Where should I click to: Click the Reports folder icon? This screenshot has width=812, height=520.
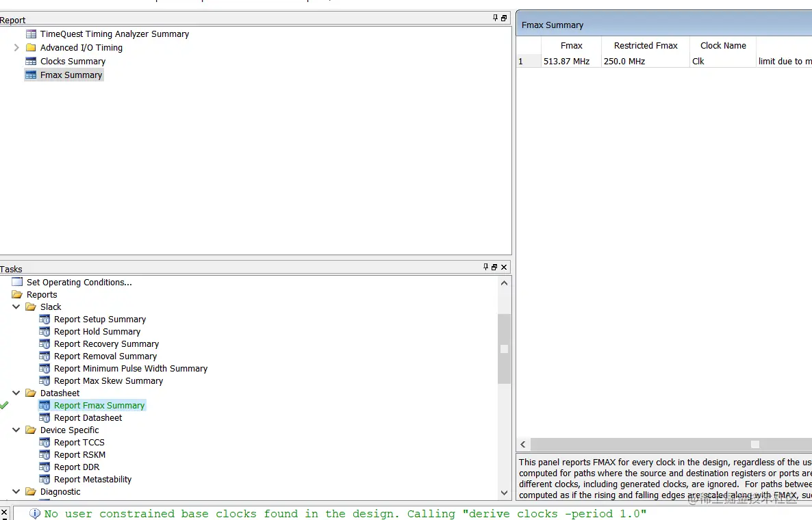(18, 294)
